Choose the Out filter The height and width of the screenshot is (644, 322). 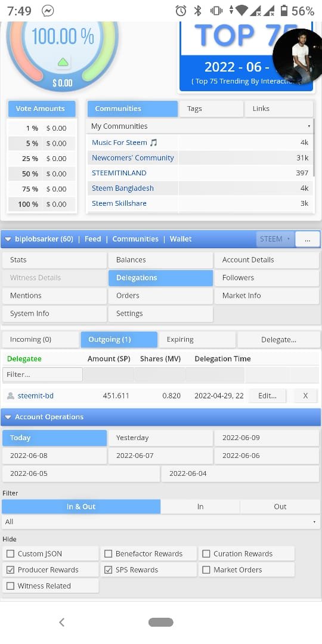(280, 507)
